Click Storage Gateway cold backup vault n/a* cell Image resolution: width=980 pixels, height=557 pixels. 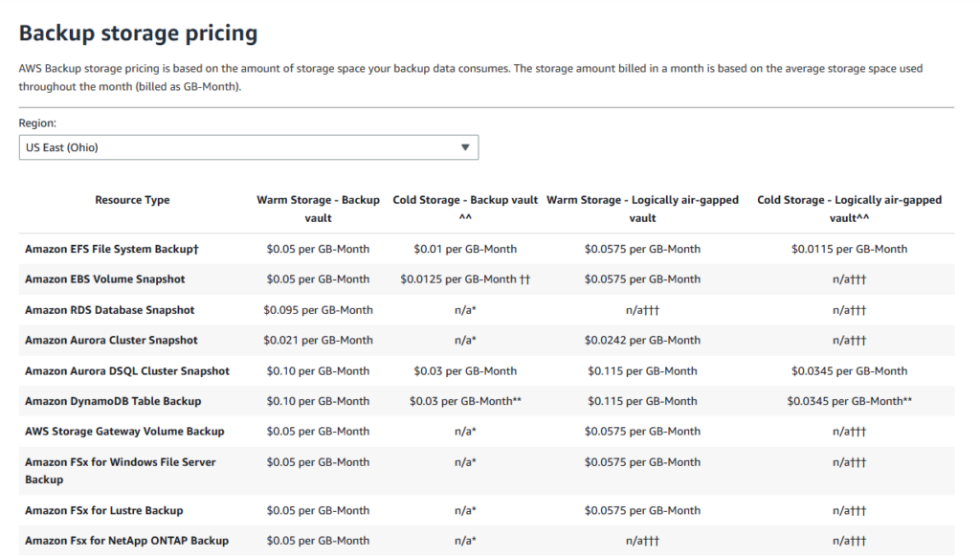[x=465, y=432]
